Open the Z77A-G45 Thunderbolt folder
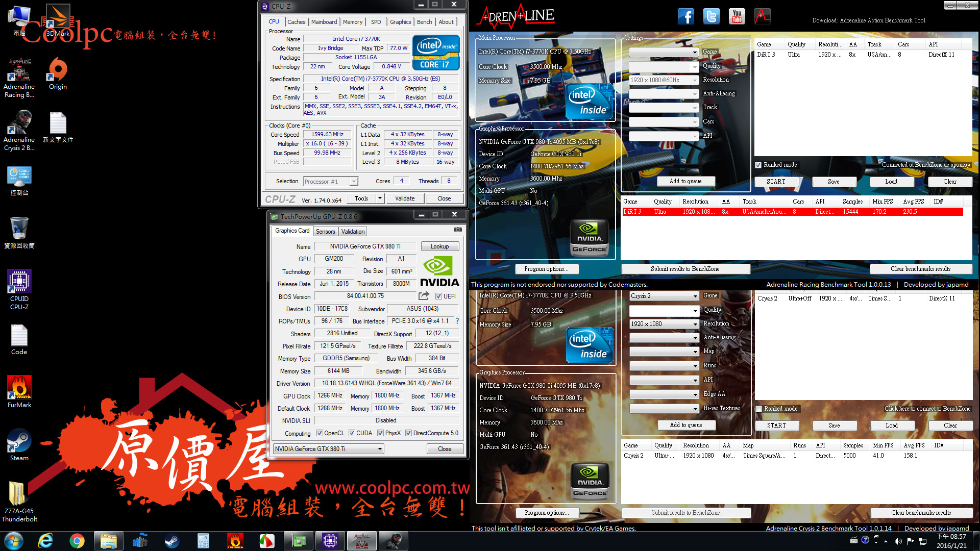Viewport: 980px width, 551px height. (x=19, y=502)
